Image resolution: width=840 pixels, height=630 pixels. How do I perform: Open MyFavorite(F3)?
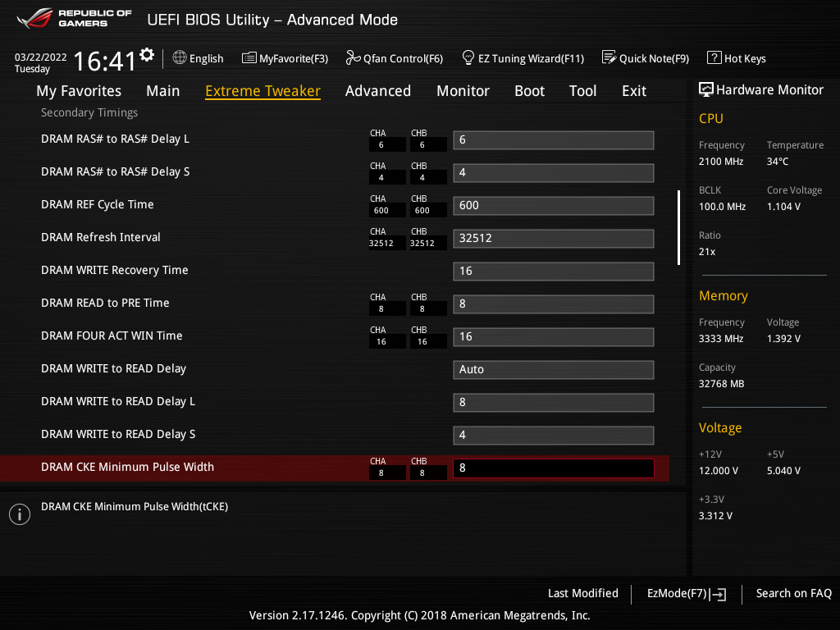click(x=285, y=58)
